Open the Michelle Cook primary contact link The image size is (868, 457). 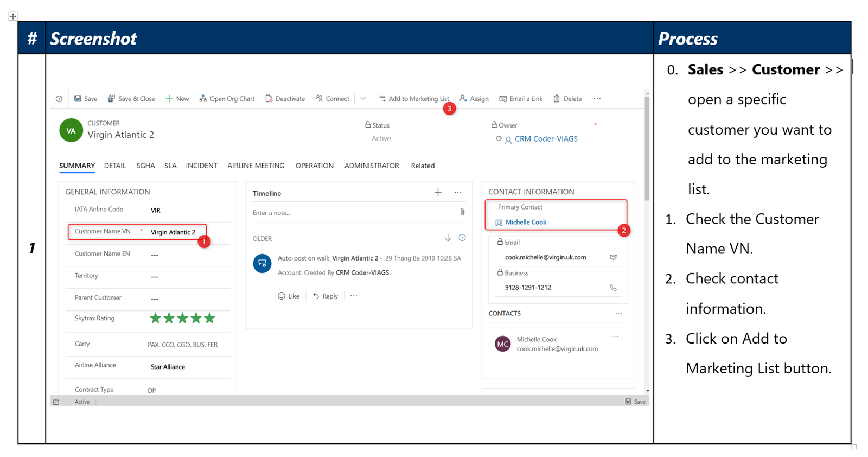pyautogui.click(x=526, y=222)
